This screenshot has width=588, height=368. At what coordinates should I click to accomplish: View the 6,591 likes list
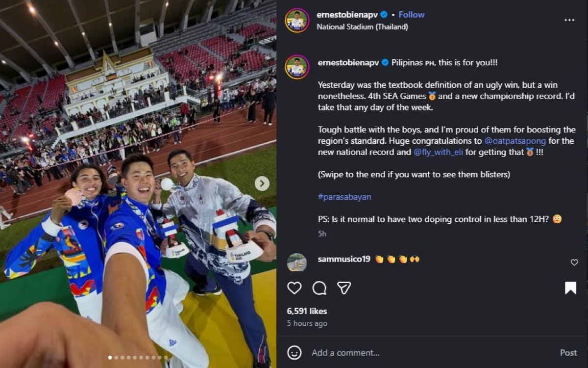tap(307, 311)
